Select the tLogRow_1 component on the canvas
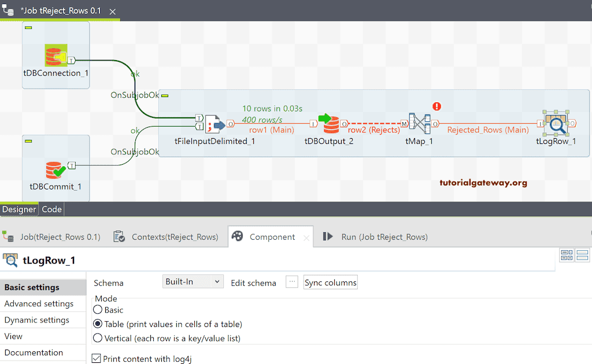 [x=555, y=124]
